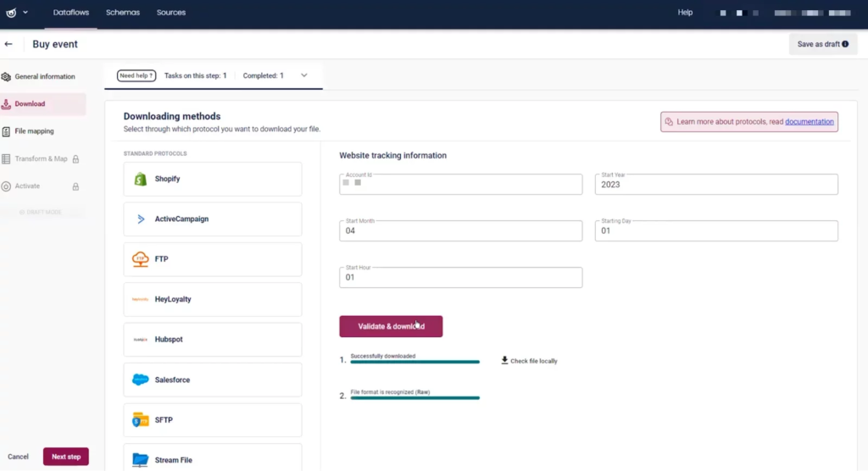Click the ActiveCampaign arrow icon
The image size is (868, 471).
141,219
